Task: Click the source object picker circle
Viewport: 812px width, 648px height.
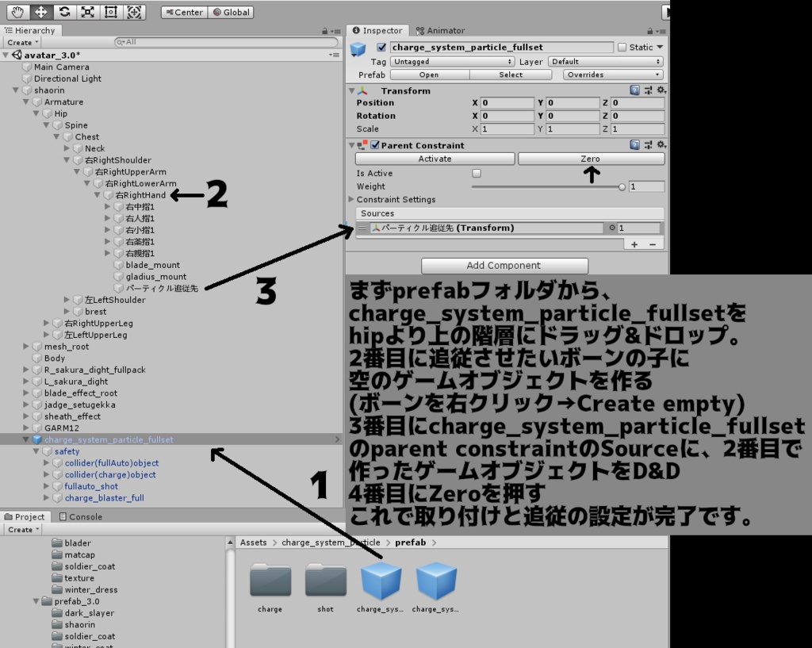Action: pos(611,228)
